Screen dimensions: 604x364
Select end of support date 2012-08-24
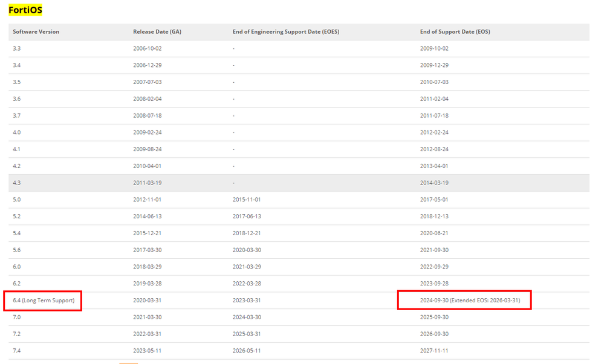tap(434, 149)
